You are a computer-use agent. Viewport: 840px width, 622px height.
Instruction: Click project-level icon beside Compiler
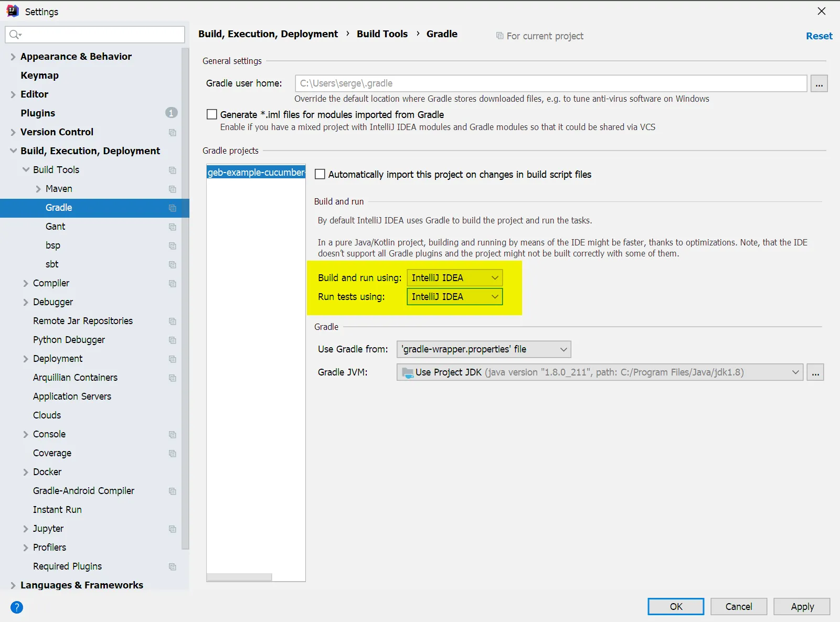coord(173,283)
